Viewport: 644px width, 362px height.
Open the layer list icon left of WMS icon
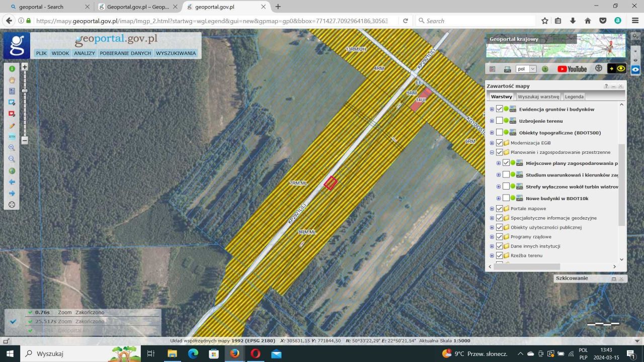click(493, 69)
